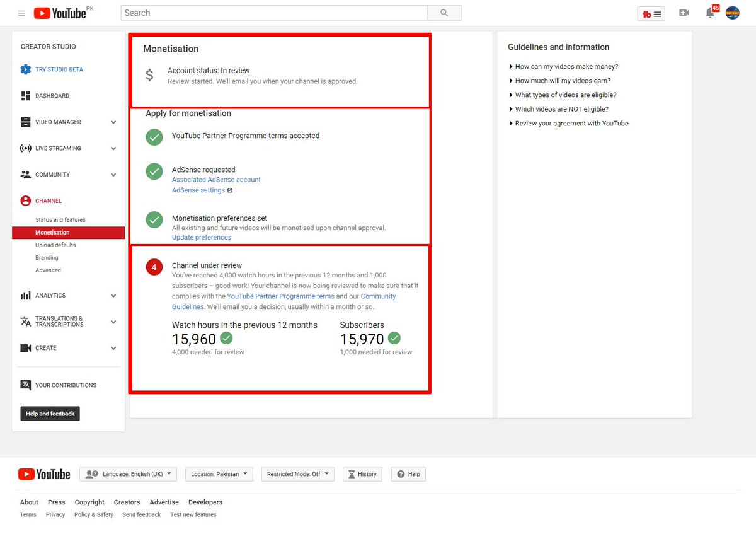Click the Community people icon
Screen dimensions: 756x534
[25, 175]
